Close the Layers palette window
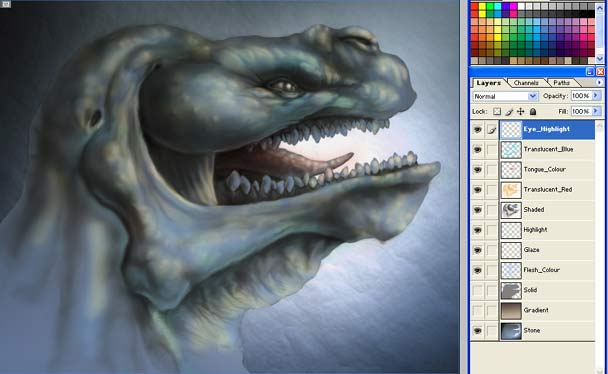 pos(600,72)
